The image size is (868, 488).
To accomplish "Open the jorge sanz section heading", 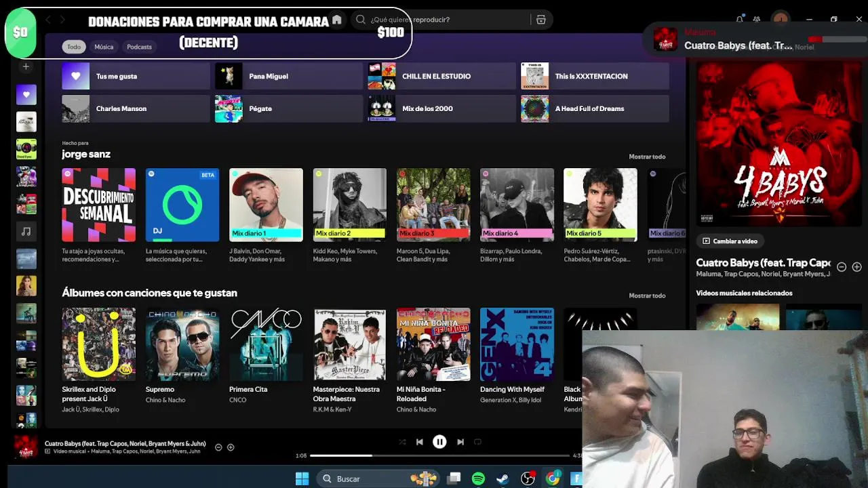I will point(86,154).
